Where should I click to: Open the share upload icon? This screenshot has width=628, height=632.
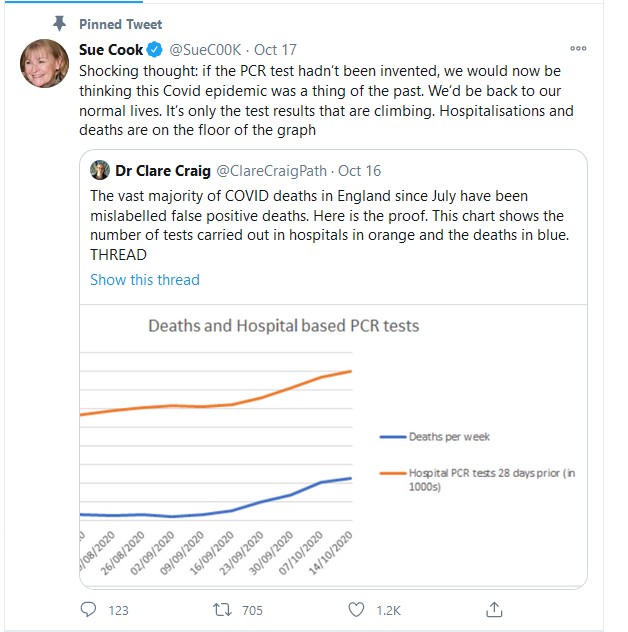(494, 609)
